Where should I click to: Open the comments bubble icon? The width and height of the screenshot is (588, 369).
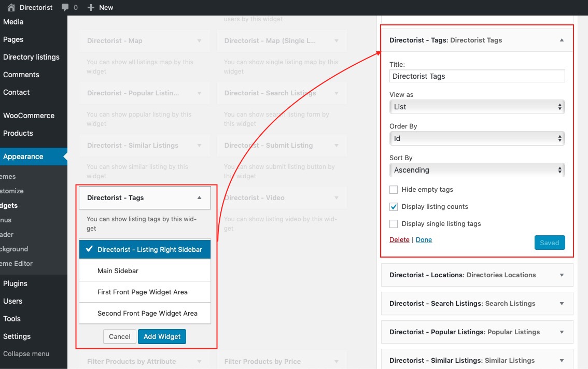65,7
